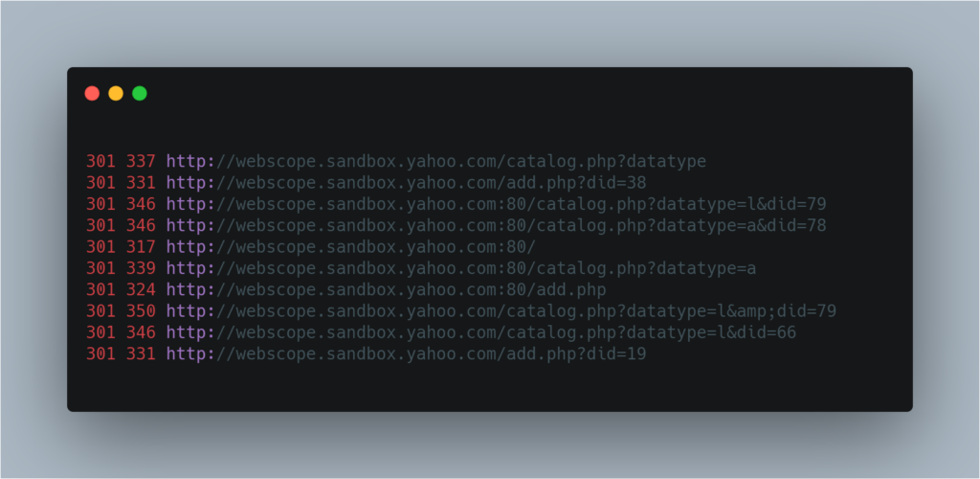Select the 350 size value
The height and width of the screenshot is (479, 980).
[141, 310]
